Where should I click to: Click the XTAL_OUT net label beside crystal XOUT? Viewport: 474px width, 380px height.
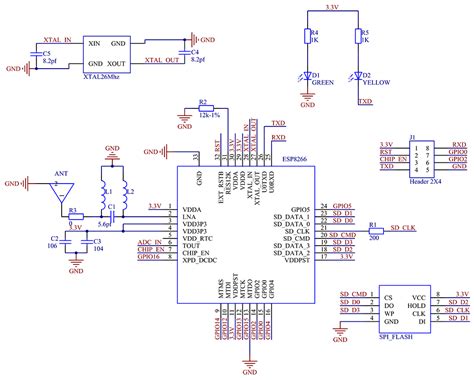(162, 60)
